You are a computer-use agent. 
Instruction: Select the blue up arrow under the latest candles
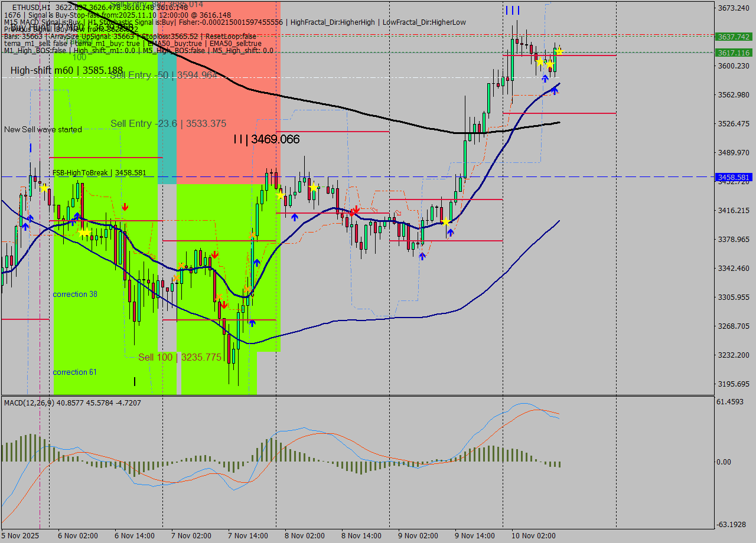click(x=545, y=78)
